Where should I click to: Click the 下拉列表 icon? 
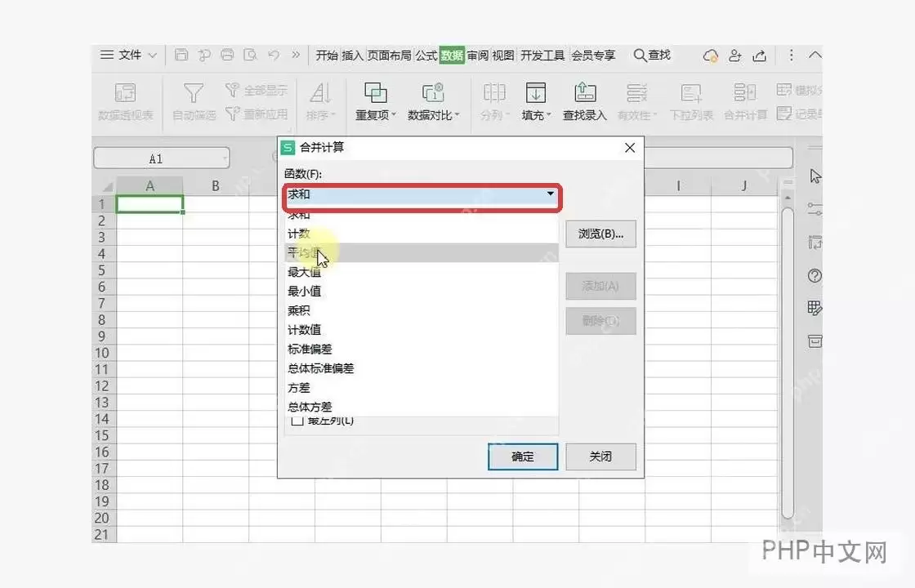pos(691,93)
